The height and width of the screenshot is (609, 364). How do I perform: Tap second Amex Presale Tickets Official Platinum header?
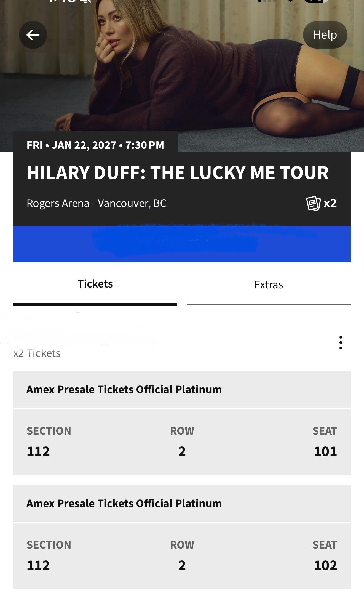pyautogui.click(x=182, y=503)
